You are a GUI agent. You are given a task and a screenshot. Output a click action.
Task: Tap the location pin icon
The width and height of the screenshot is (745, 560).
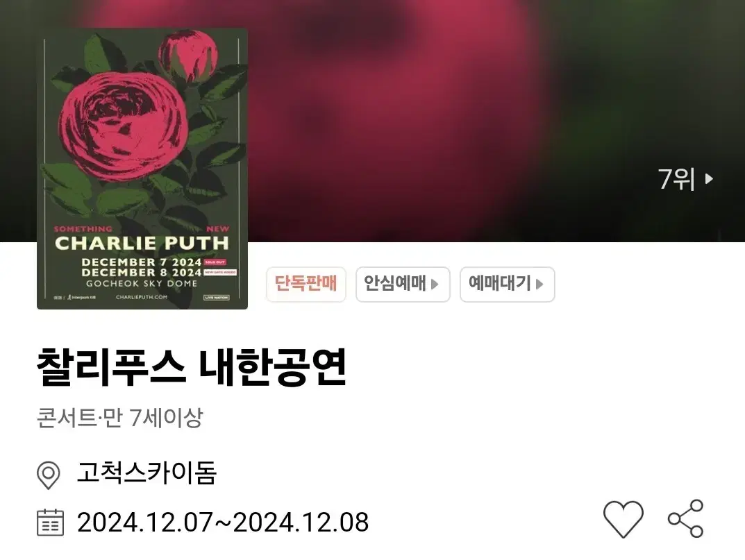pyautogui.click(x=48, y=475)
